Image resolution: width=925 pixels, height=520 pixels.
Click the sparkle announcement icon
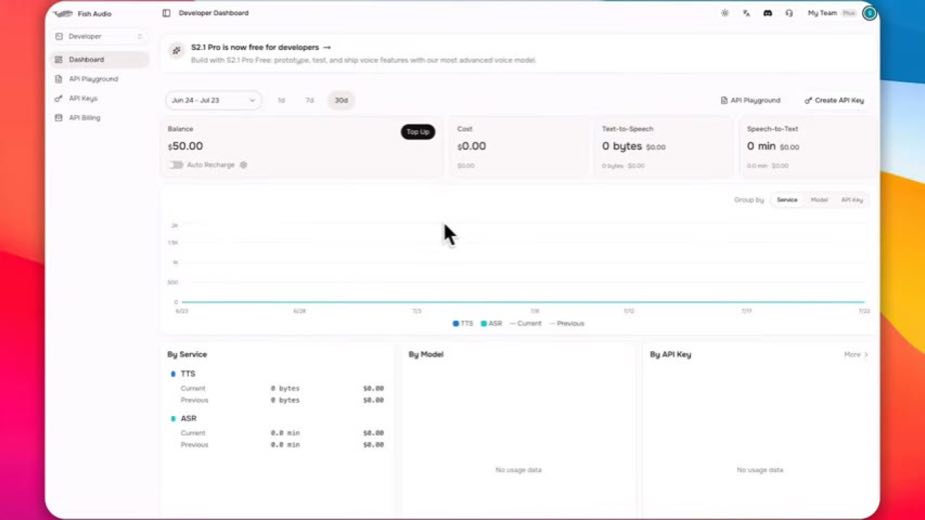(176, 51)
